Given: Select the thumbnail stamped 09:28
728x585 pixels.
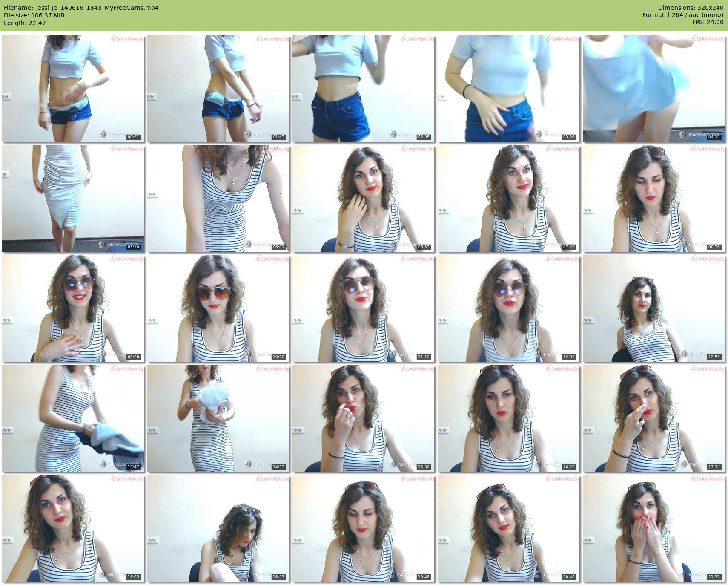Looking at the screenshot, I should pyautogui.click(x=73, y=308).
